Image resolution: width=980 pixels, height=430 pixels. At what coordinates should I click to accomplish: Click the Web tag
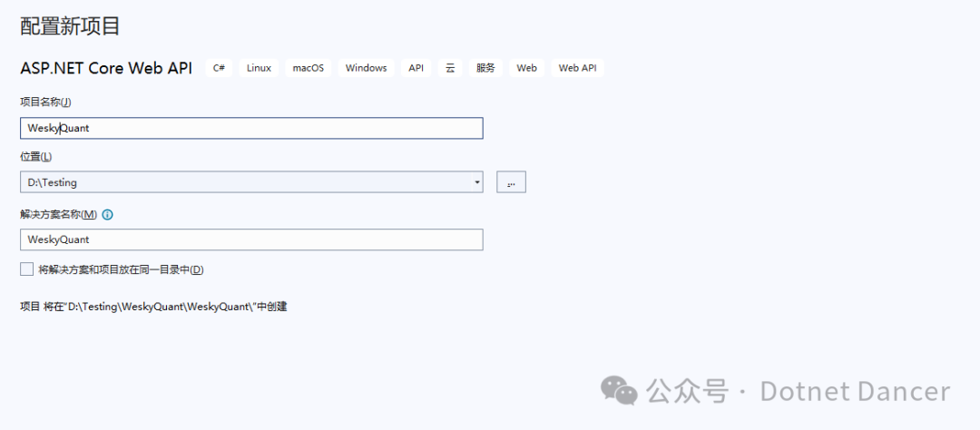527,68
